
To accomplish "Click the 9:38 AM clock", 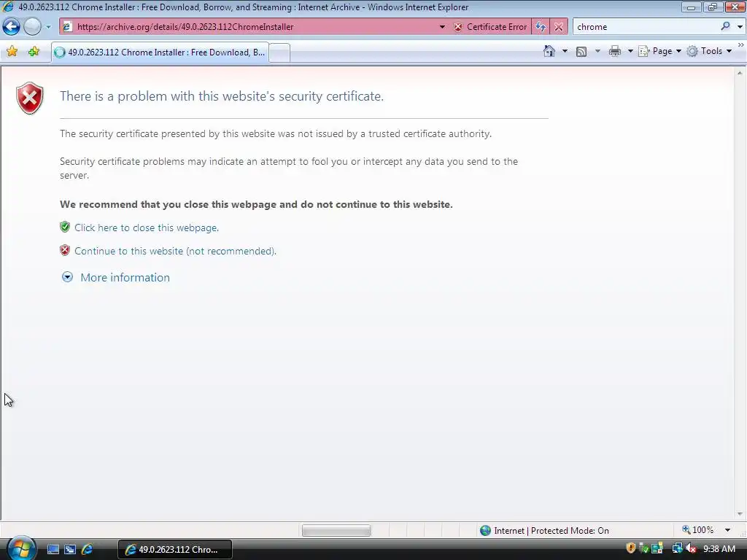I will [719, 549].
